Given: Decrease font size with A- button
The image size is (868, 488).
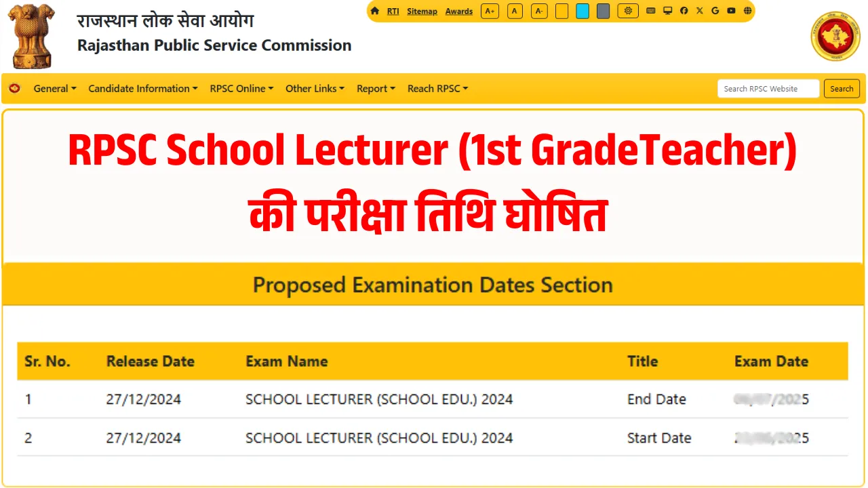Looking at the screenshot, I should point(539,11).
